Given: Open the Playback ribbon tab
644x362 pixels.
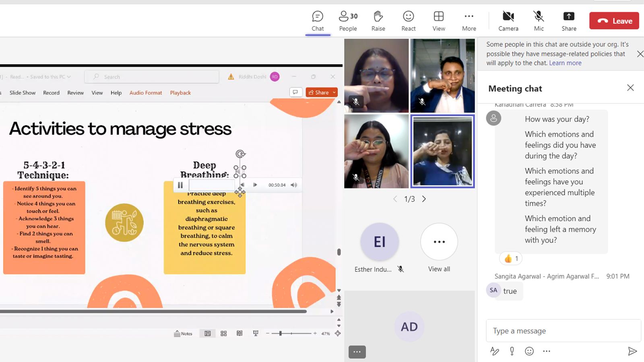Looking at the screenshot, I should coord(180,93).
